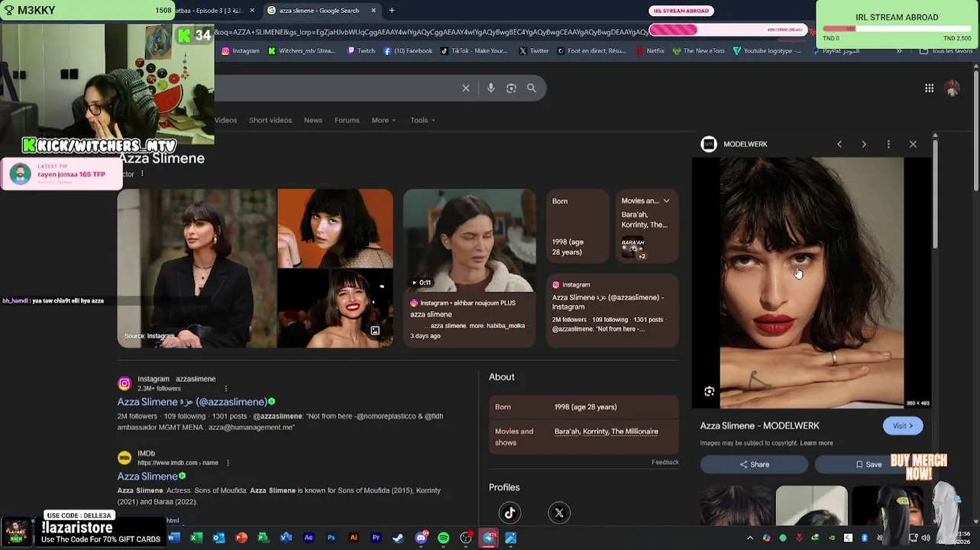
Task: Open the Facebook bookmark
Action: 408,51
